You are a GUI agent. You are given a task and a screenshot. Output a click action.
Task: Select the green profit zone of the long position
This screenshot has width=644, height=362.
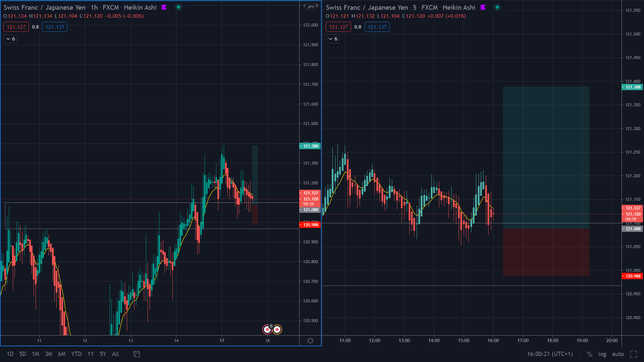pos(546,158)
